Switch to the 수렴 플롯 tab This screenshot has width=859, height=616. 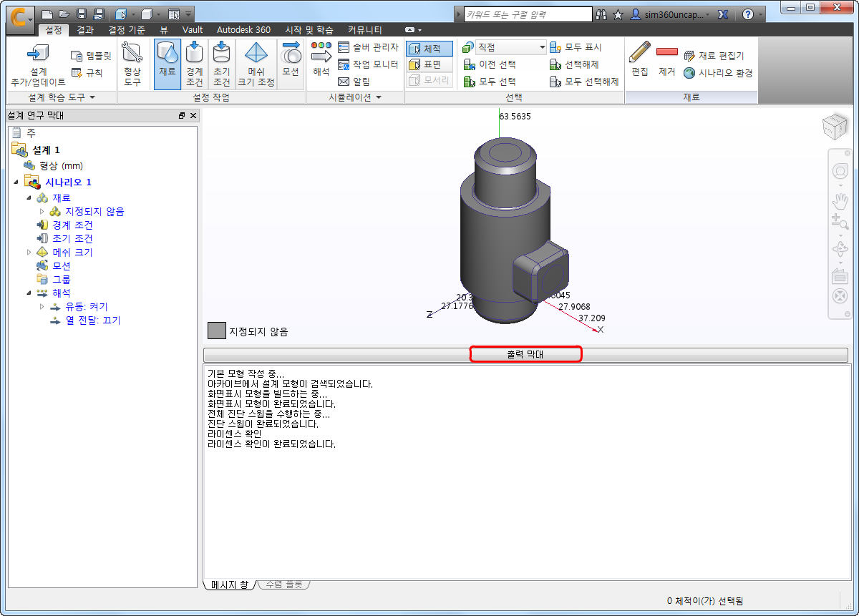coord(283,585)
